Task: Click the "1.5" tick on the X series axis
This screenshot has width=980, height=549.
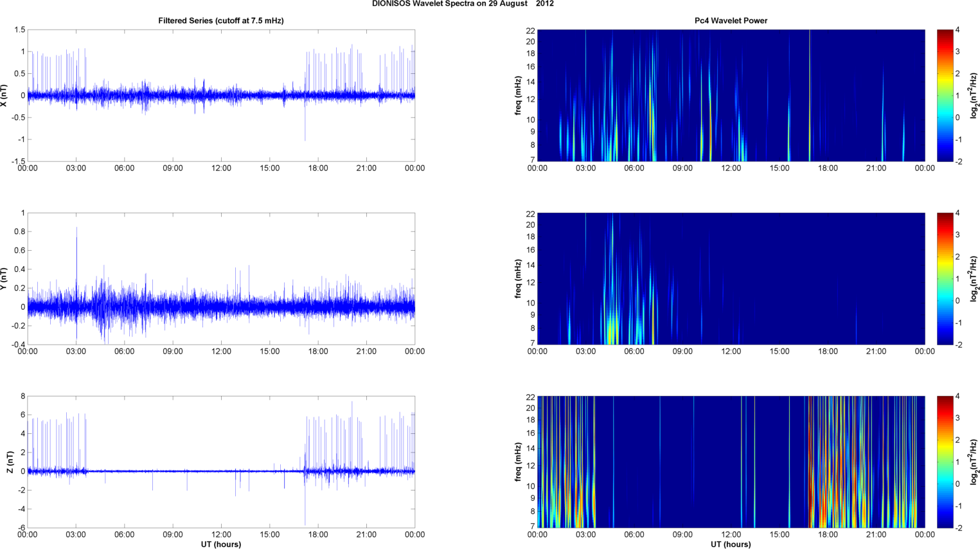Action: pyautogui.click(x=19, y=30)
